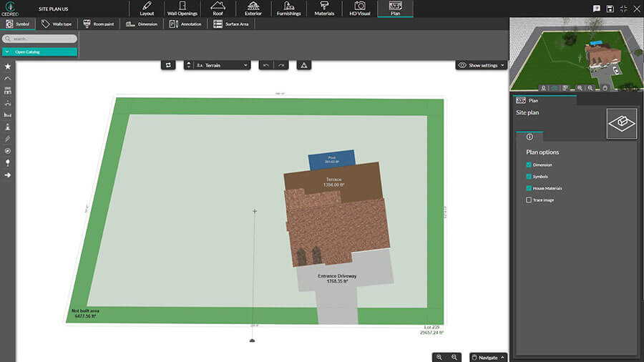Click the star favorites icon in left sidebar

pyautogui.click(x=7, y=67)
